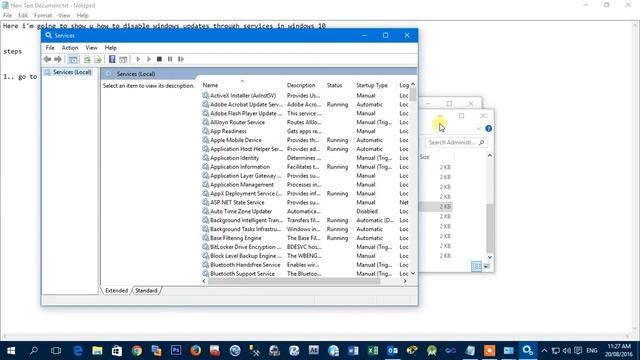Open the View menu in Services

pos(91,48)
